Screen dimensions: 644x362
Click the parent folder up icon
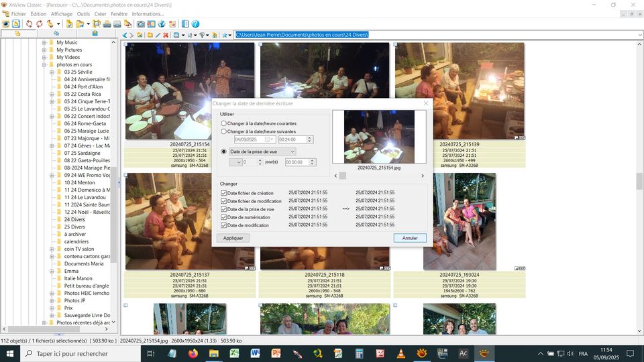[140, 36]
